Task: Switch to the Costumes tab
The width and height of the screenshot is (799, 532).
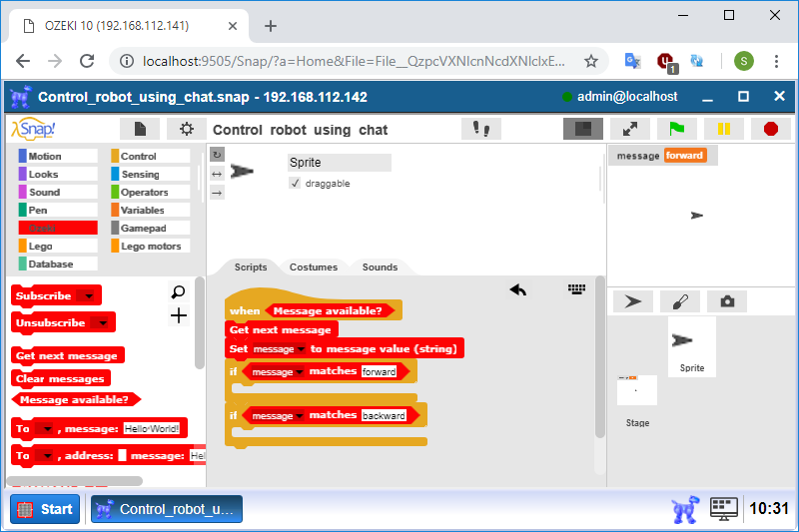Action: [314, 267]
